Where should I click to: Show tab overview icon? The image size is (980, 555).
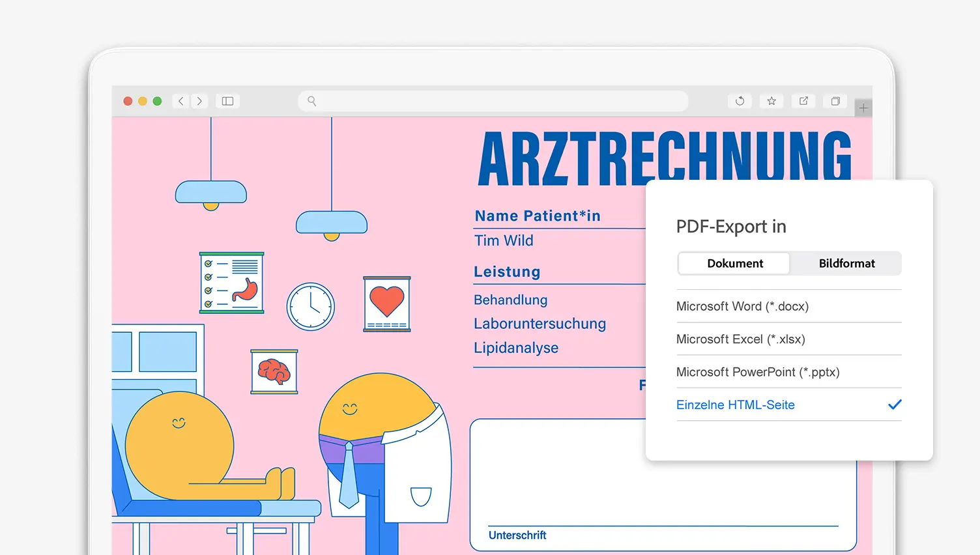click(835, 101)
